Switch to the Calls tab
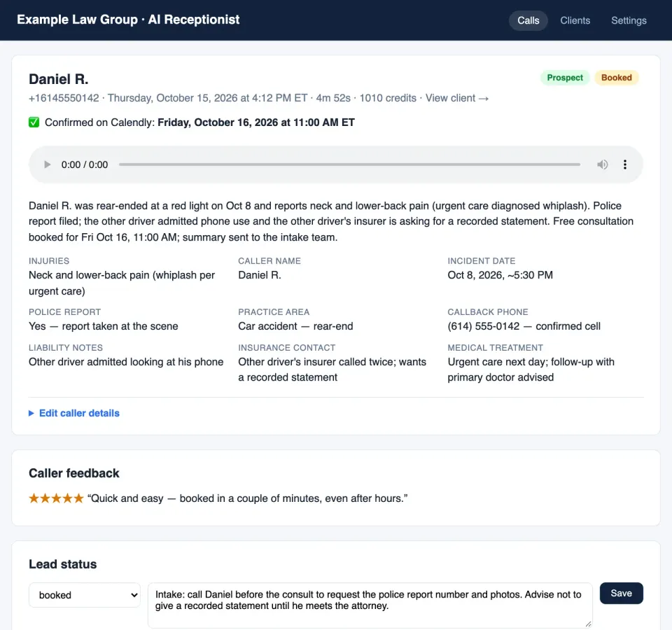 (528, 20)
